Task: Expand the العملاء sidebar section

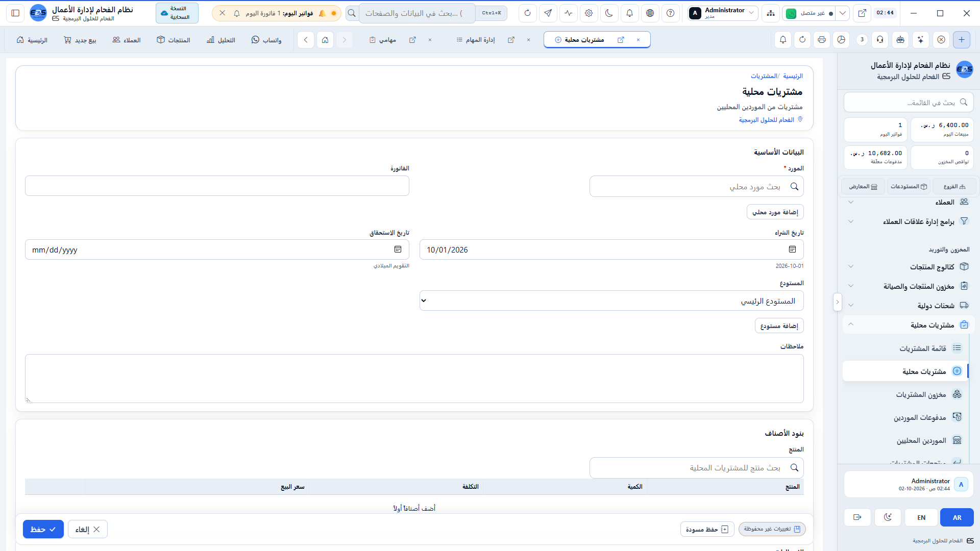Action: pos(909,202)
